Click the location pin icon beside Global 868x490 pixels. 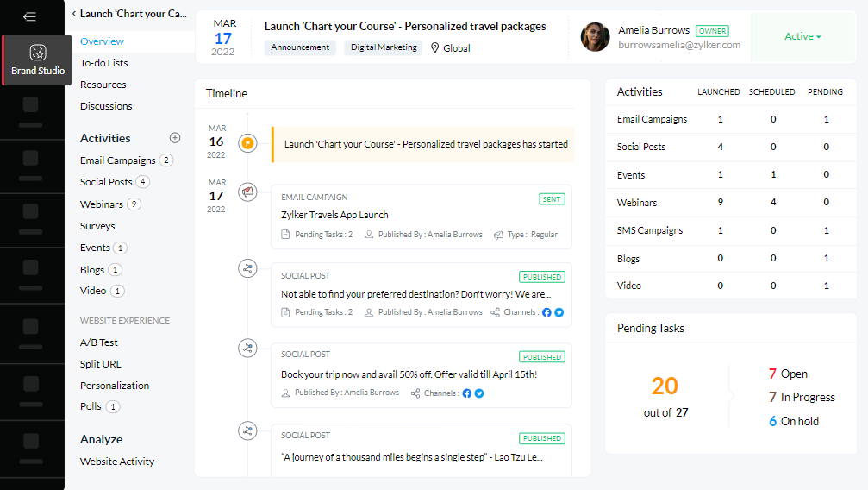[x=435, y=48]
